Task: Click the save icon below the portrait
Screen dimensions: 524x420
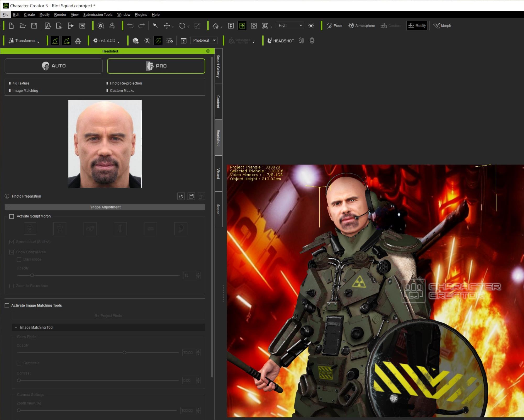Action: [191, 196]
